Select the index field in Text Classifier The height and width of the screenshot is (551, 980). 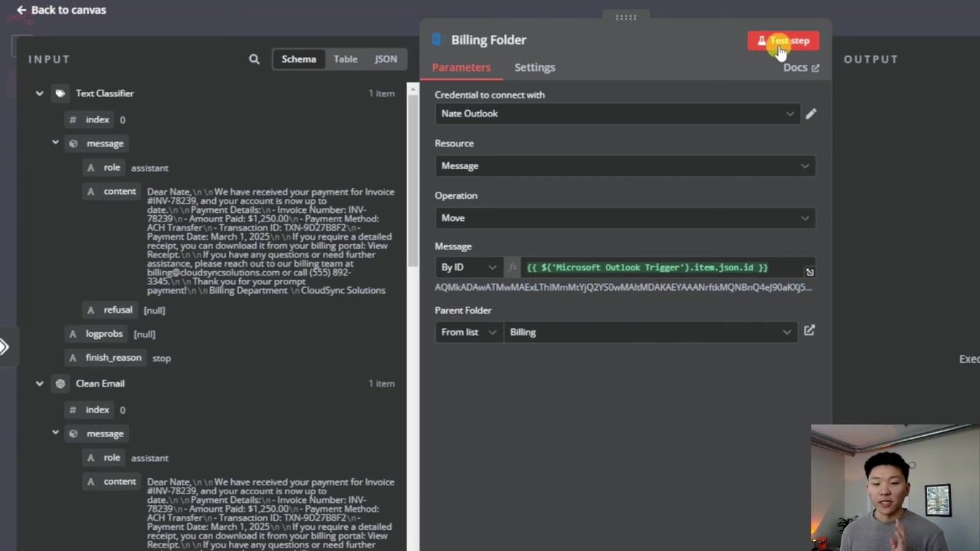click(x=90, y=120)
